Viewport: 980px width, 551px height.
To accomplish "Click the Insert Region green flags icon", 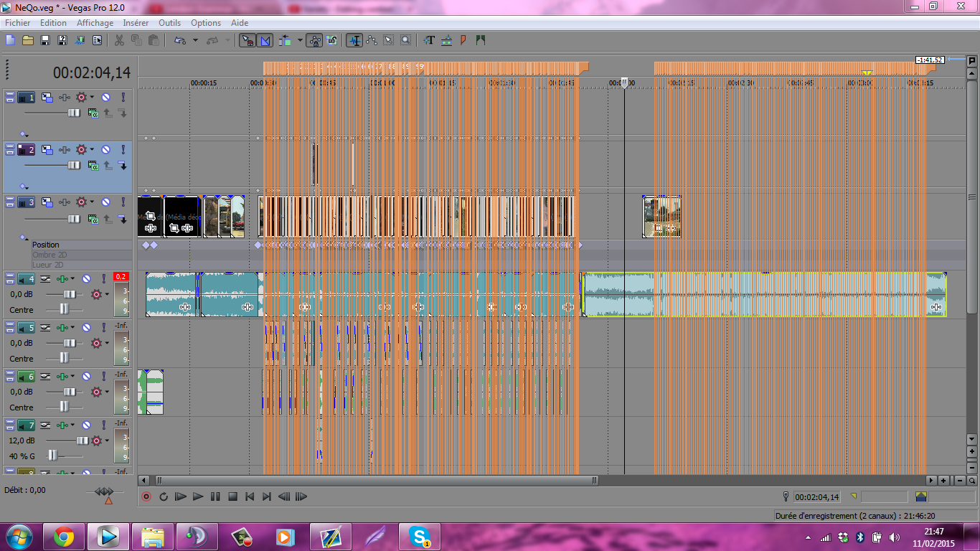I will pos(481,40).
